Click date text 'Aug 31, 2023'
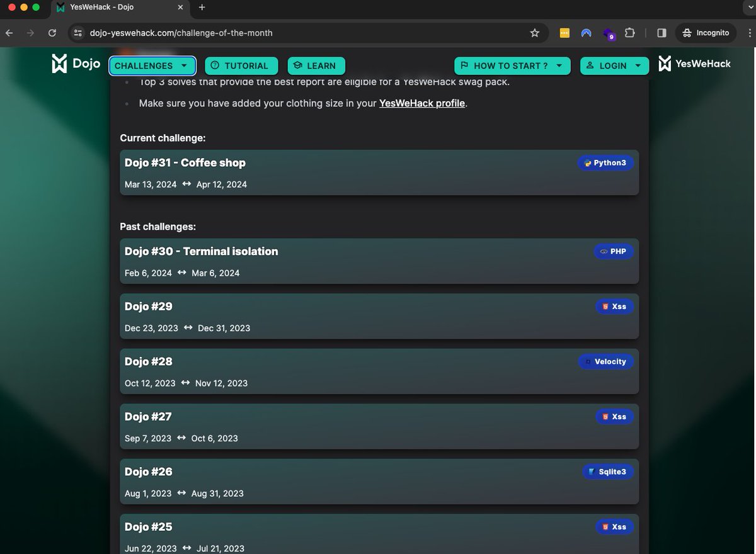The height and width of the screenshot is (554, 756). (217, 494)
